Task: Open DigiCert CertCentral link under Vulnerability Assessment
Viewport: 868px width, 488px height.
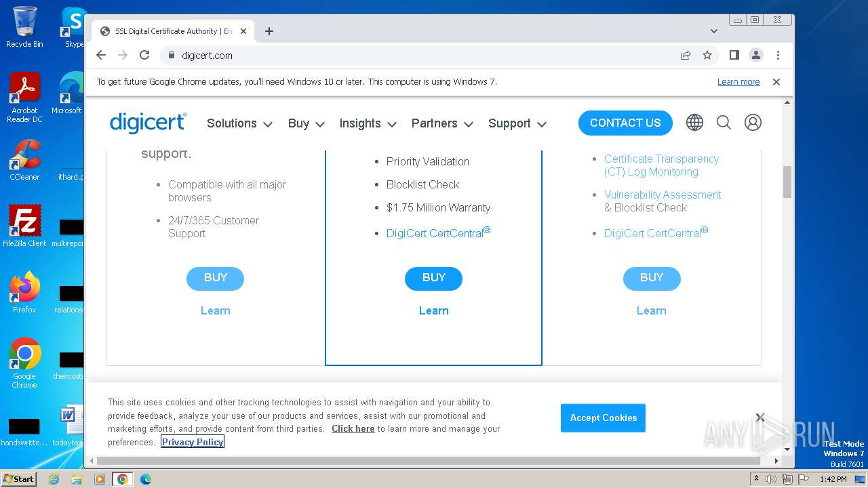Action: pos(656,232)
